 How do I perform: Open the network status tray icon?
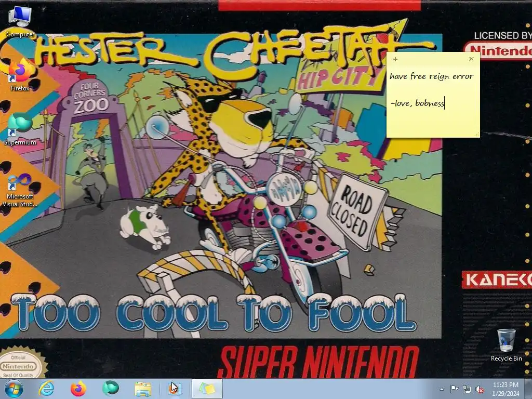pos(467,389)
